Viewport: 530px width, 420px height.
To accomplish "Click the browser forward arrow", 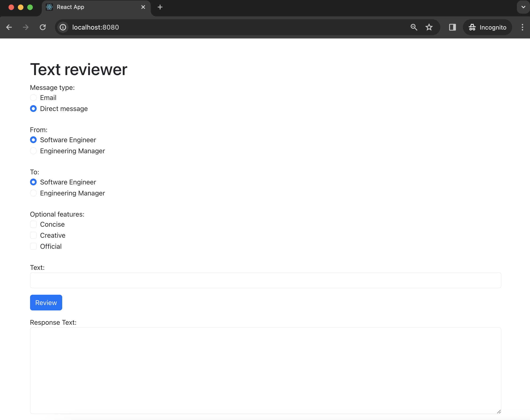I will [x=26, y=27].
